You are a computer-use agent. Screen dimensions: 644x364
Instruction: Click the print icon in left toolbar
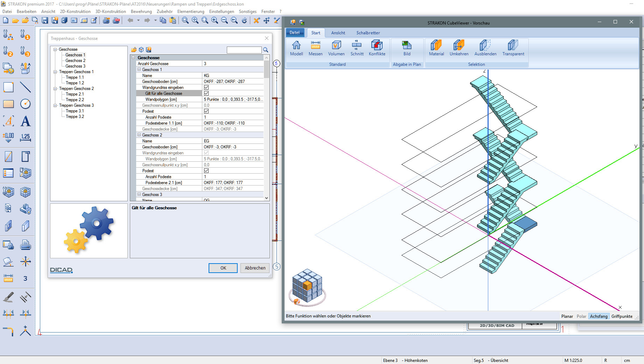click(x=25, y=245)
